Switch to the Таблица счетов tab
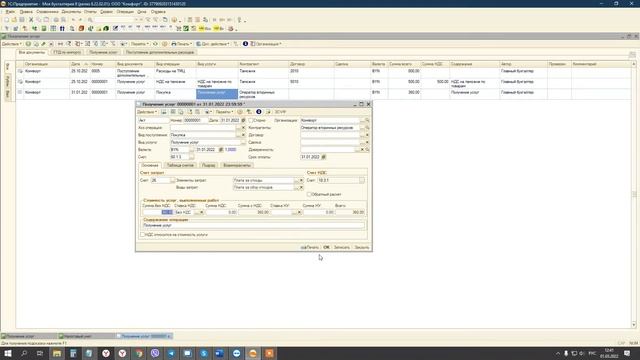This screenshot has height=360, width=640. 180,165
